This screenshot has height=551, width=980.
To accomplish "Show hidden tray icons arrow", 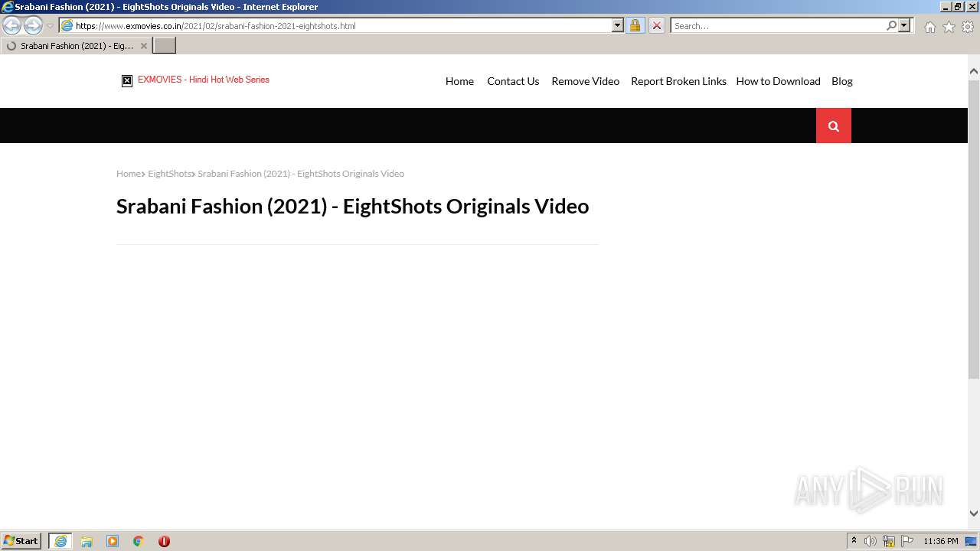I will [854, 541].
